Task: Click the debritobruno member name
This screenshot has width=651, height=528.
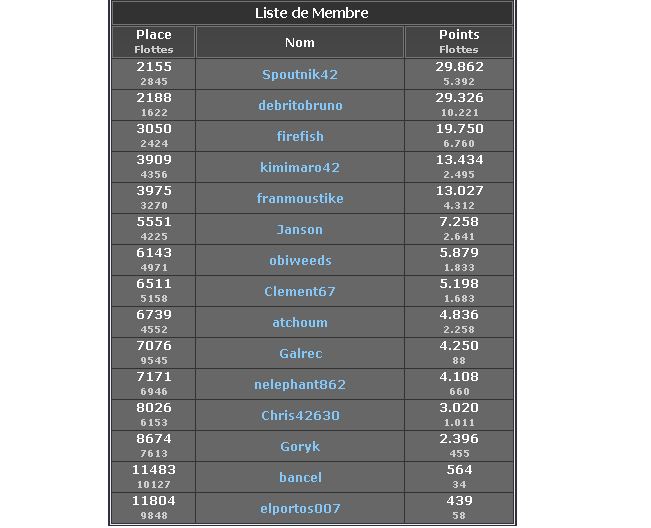Action: pyautogui.click(x=300, y=105)
